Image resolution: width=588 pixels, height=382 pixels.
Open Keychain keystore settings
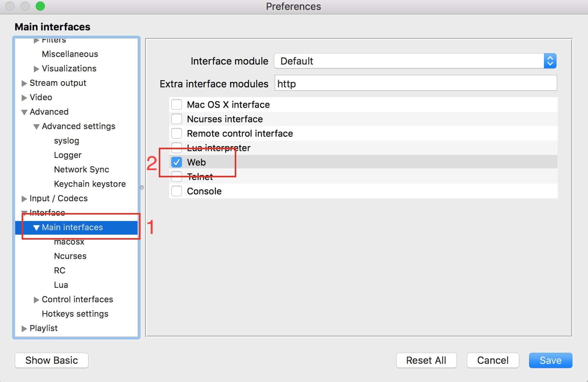pyautogui.click(x=90, y=184)
